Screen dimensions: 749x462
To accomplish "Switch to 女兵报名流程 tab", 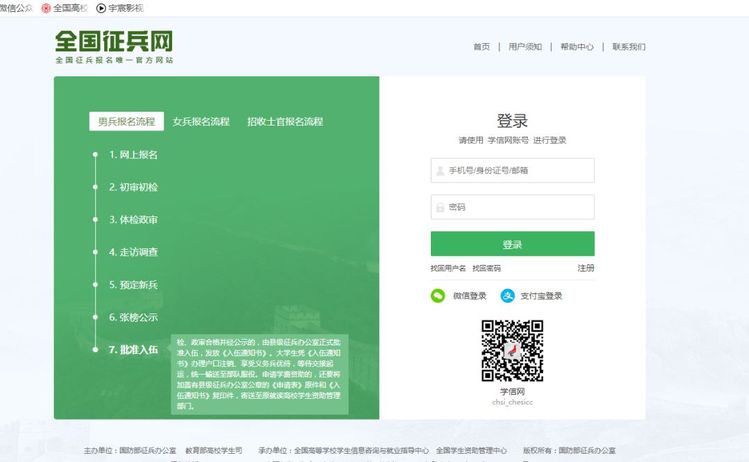I will [201, 122].
